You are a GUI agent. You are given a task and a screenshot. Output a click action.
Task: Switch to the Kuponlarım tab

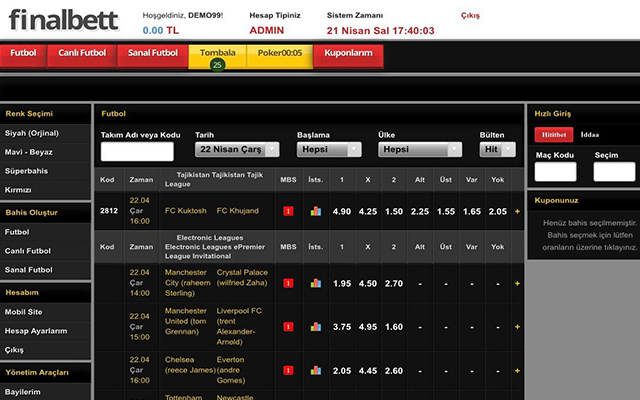pos(348,53)
